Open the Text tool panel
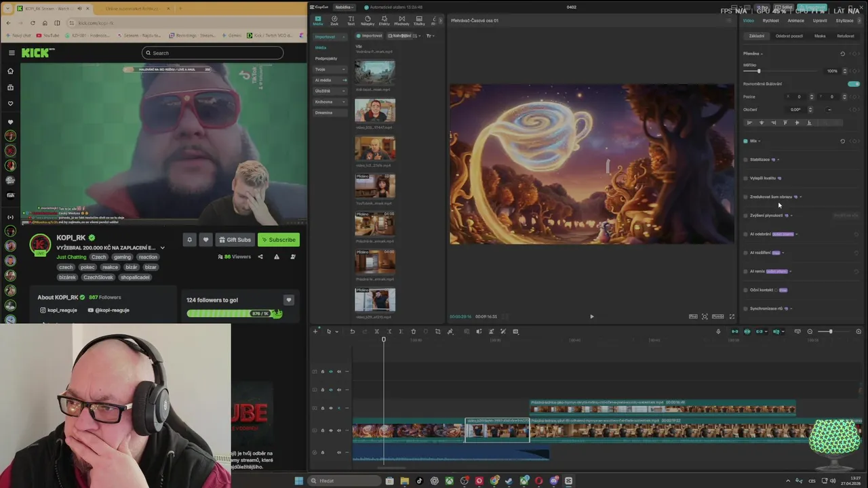Screen dimensions: 868x488 coord(351,20)
